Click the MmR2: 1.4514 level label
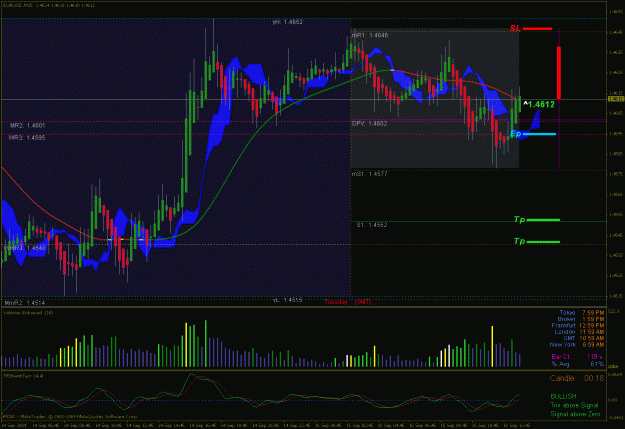 coord(25,303)
